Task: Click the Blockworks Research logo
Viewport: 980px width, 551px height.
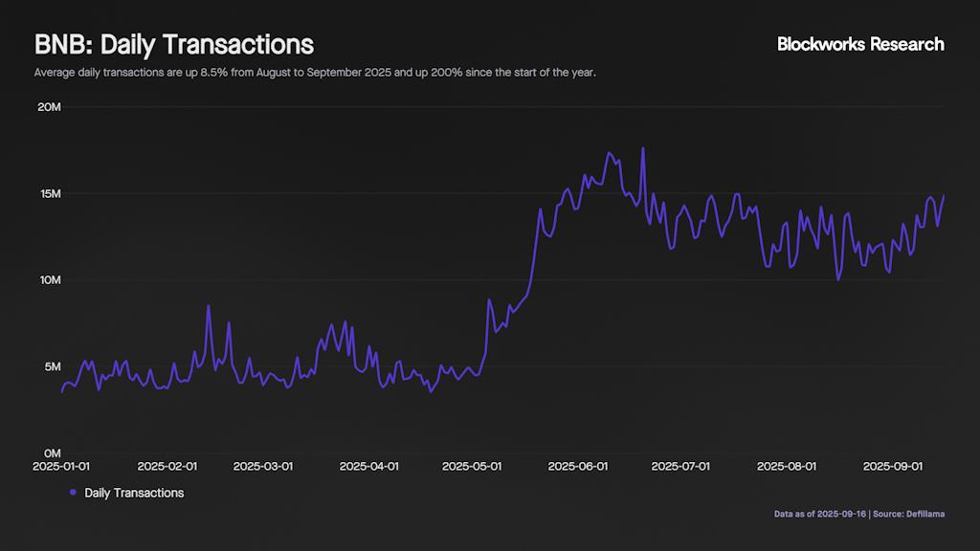Action: coord(859,44)
